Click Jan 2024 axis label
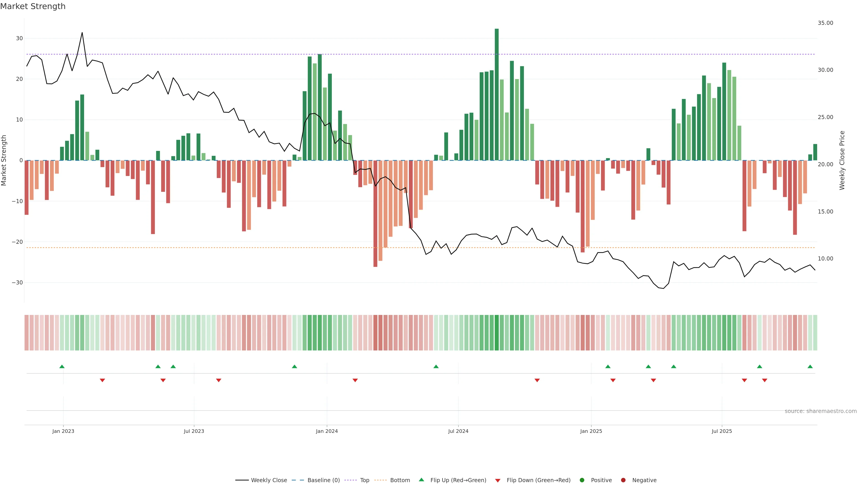Screen dimensions: 868x488 click(x=327, y=431)
